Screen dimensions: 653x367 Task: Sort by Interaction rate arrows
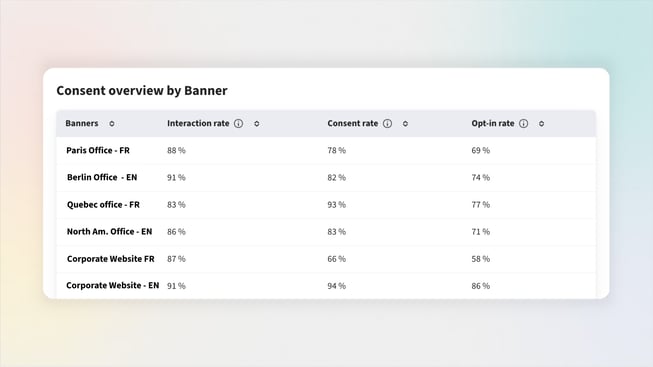[257, 124]
